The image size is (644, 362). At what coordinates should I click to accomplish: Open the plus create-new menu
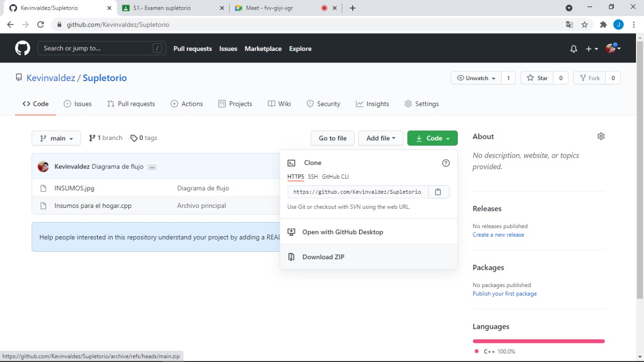(592, 49)
